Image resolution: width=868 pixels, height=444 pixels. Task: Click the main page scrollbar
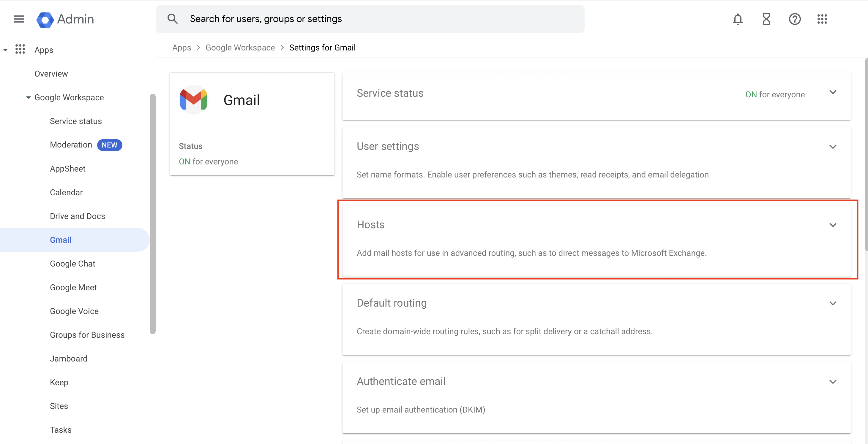(866, 155)
